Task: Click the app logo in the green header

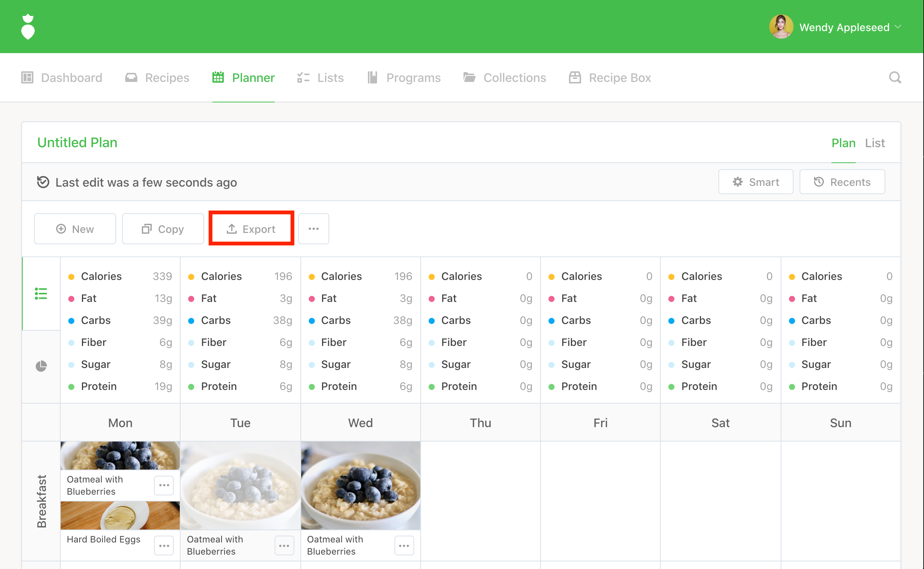Action: pyautogui.click(x=28, y=27)
